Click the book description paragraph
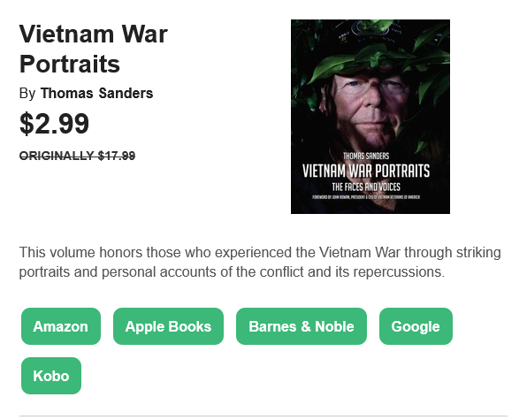The image size is (527, 420). click(x=260, y=262)
